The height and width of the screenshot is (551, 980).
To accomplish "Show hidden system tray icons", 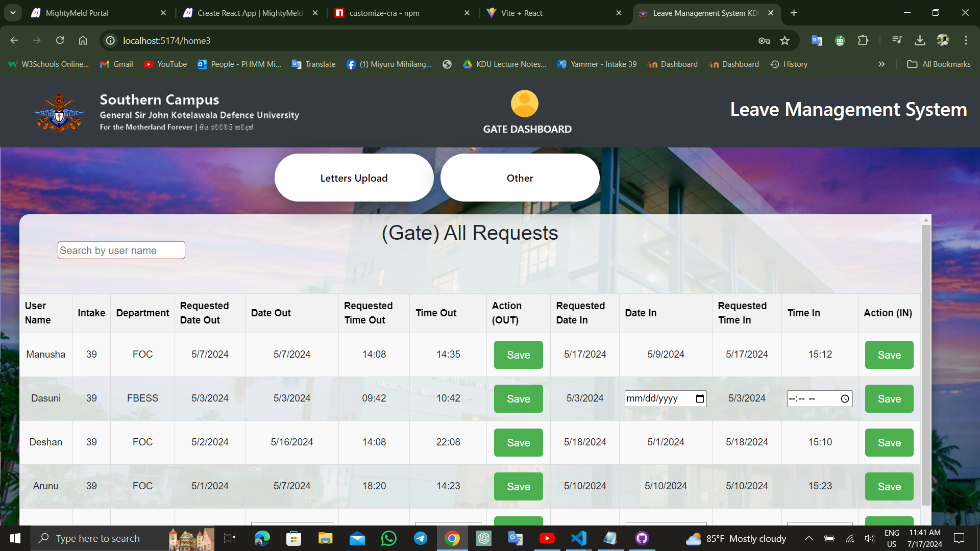I will (x=808, y=538).
